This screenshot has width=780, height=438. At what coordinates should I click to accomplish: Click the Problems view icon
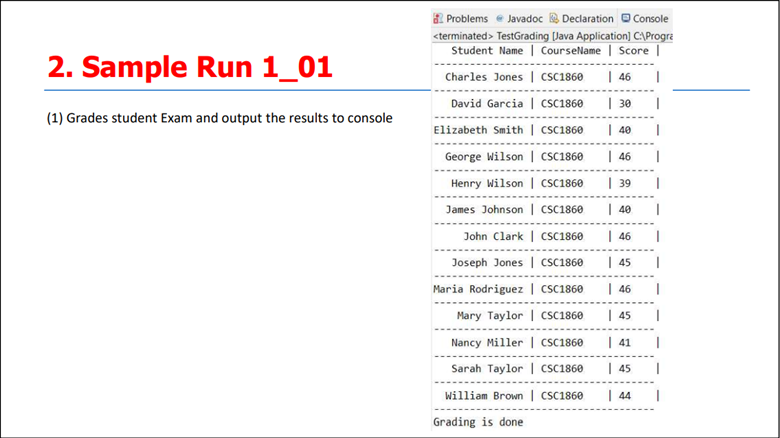point(438,18)
